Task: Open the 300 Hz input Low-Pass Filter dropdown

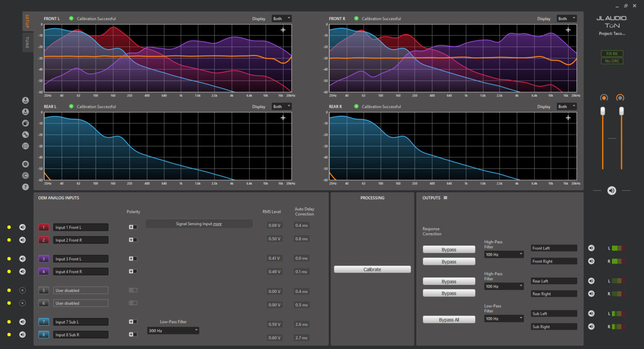Action: 173,331
